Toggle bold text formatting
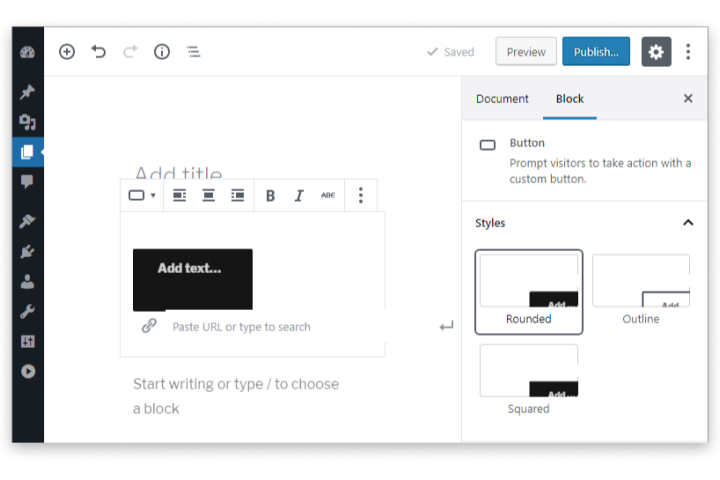This screenshot has width=720, height=480. 270,196
